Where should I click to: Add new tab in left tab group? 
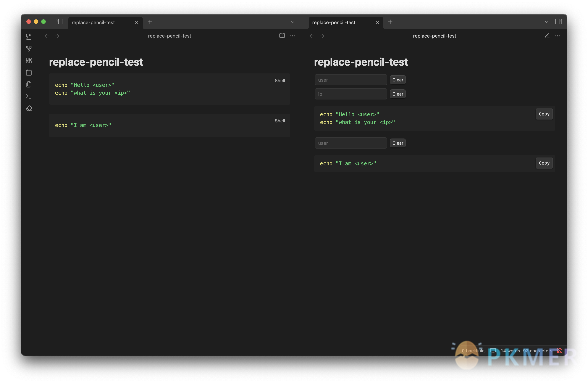(x=150, y=22)
